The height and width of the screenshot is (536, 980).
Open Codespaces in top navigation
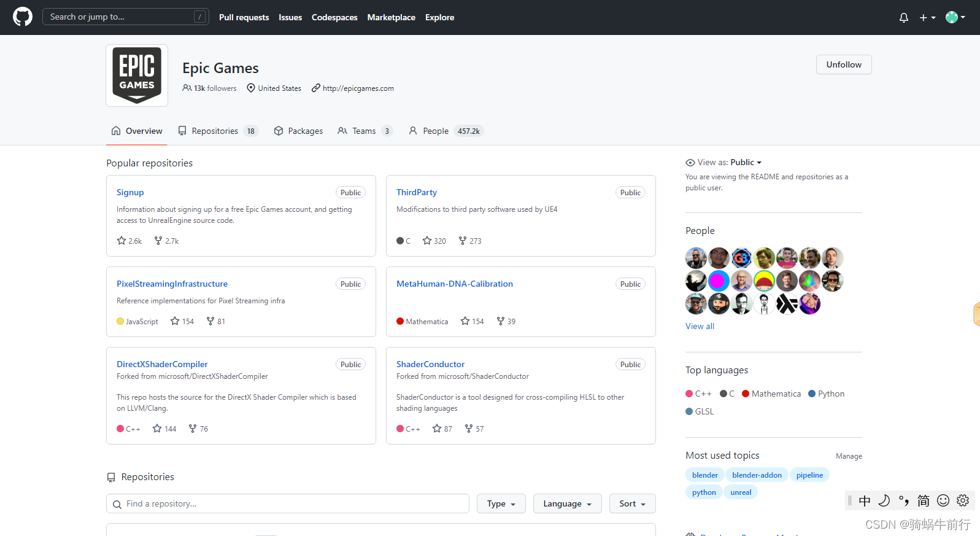click(334, 17)
